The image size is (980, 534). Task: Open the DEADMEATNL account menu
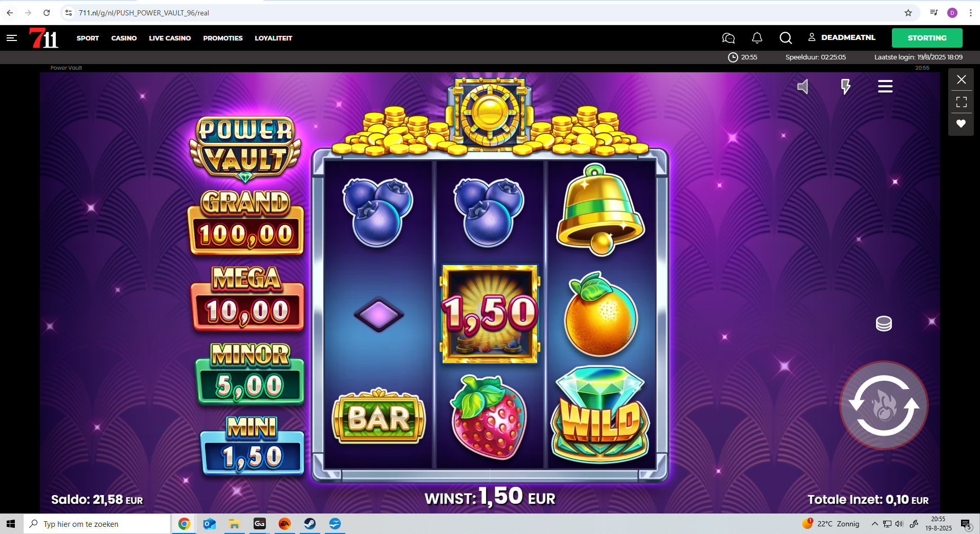842,37
